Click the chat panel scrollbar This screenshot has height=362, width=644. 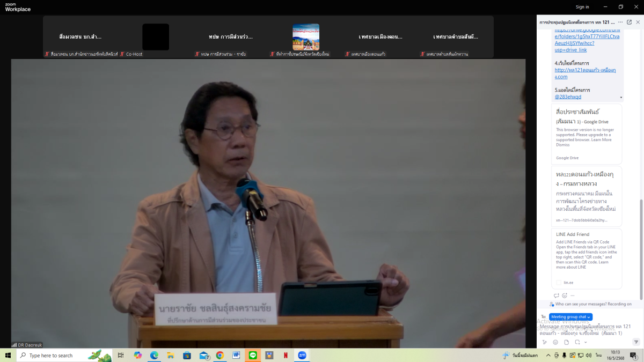641,249
